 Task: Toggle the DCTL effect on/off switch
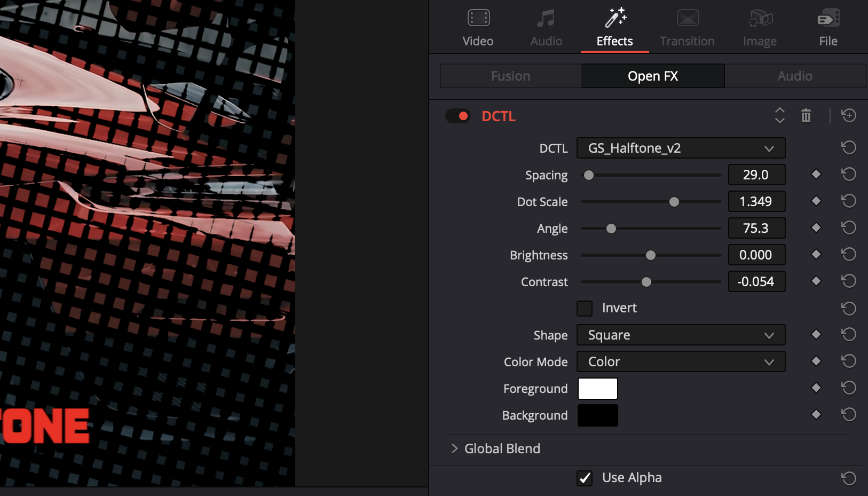[458, 116]
